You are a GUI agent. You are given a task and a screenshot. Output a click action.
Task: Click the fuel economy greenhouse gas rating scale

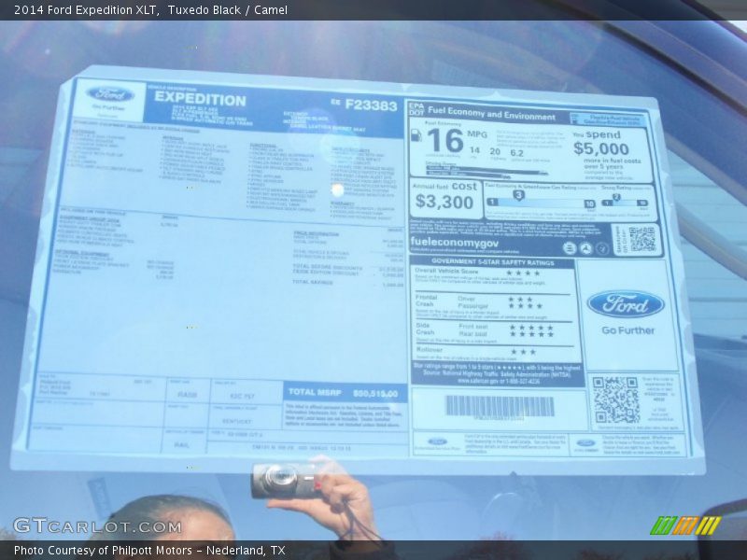[541, 199]
